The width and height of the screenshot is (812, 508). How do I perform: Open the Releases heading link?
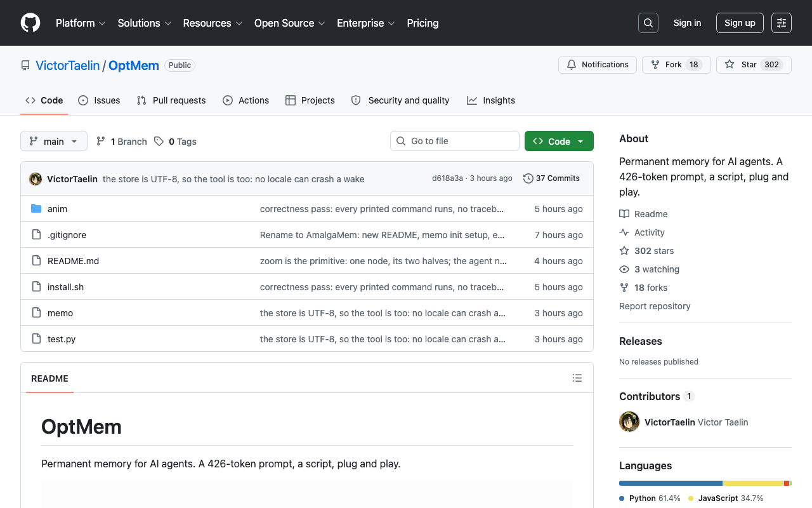641,341
